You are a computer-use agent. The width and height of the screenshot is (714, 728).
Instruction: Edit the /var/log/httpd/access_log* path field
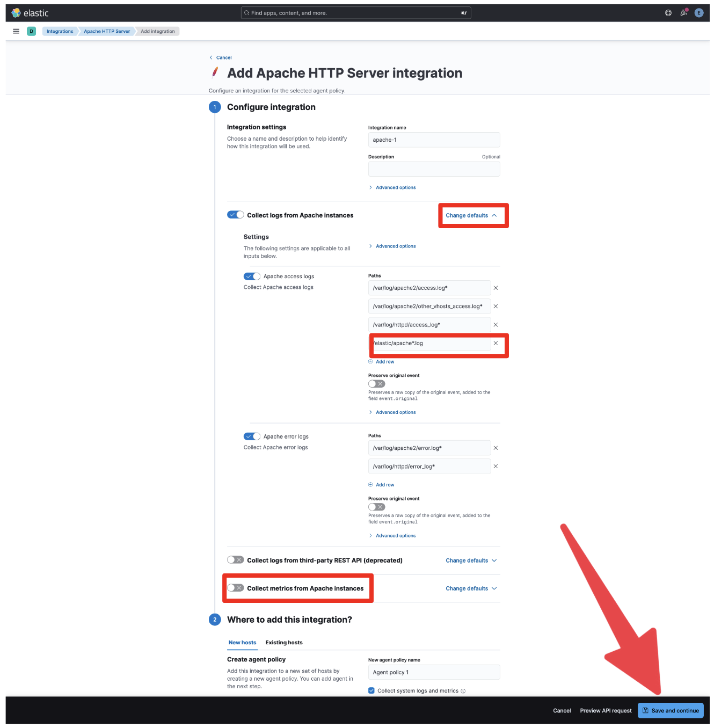point(429,325)
